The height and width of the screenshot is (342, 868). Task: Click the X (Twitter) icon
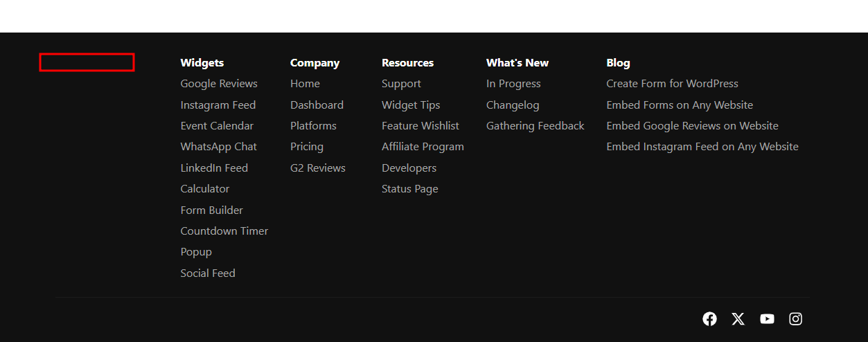[x=738, y=318]
